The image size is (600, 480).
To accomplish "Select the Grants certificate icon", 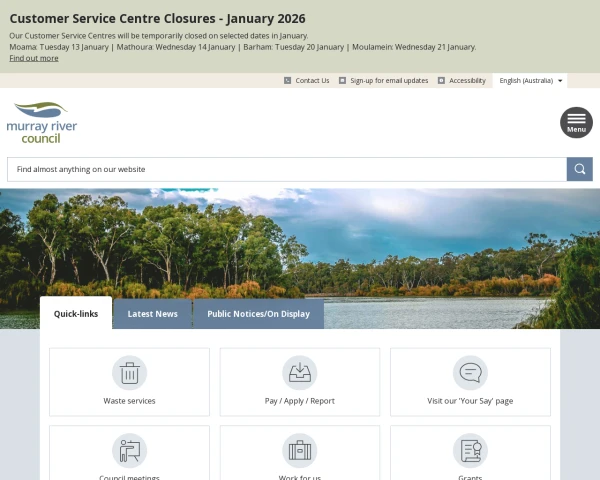I will pyautogui.click(x=470, y=451).
